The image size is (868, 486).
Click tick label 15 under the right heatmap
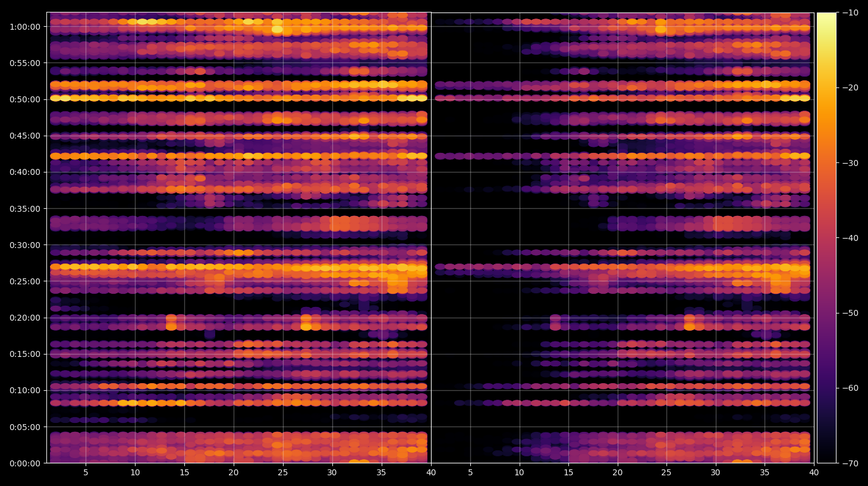click(x=568, y=473)
